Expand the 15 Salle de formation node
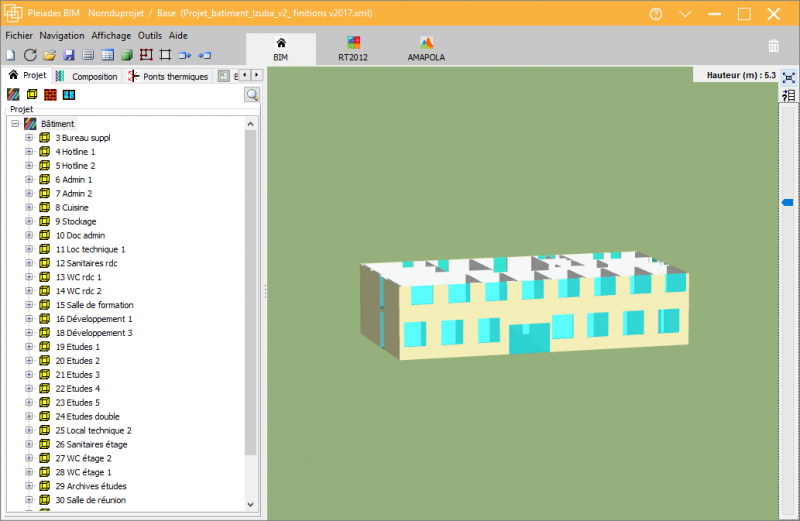800x521 pixels. pos(29,305)
